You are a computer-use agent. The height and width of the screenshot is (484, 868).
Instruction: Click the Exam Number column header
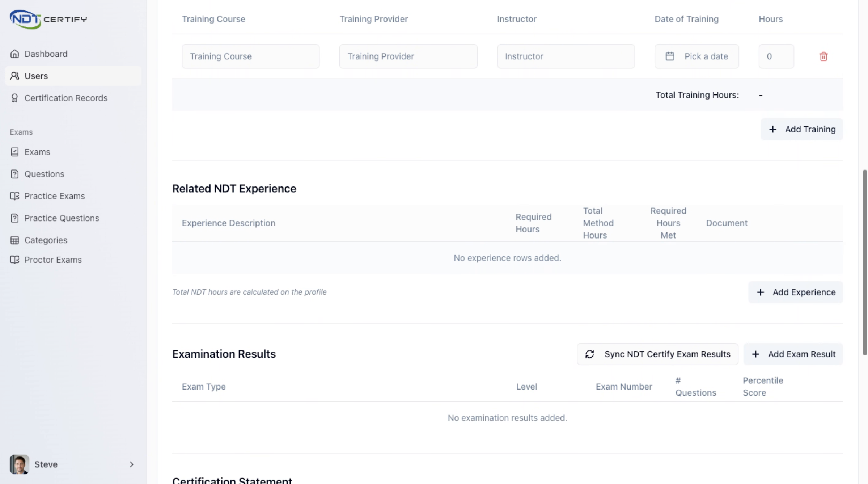624,387
